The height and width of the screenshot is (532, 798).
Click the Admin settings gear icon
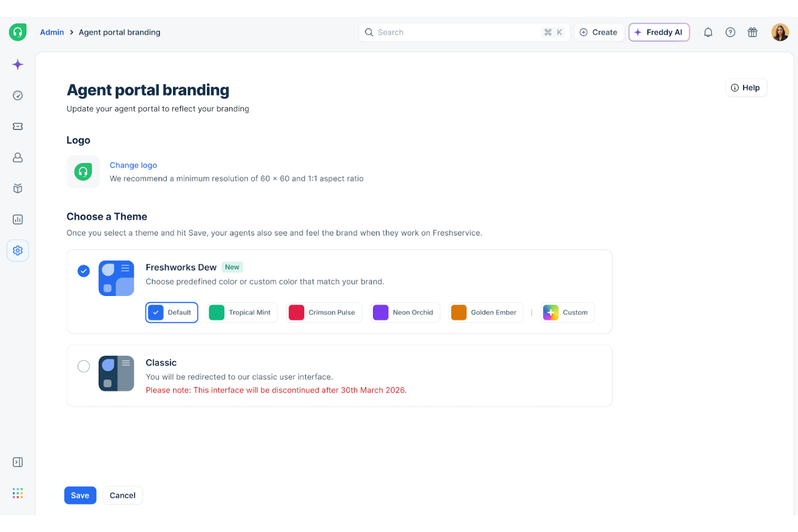pyautogui.click(x=18, y=250)
